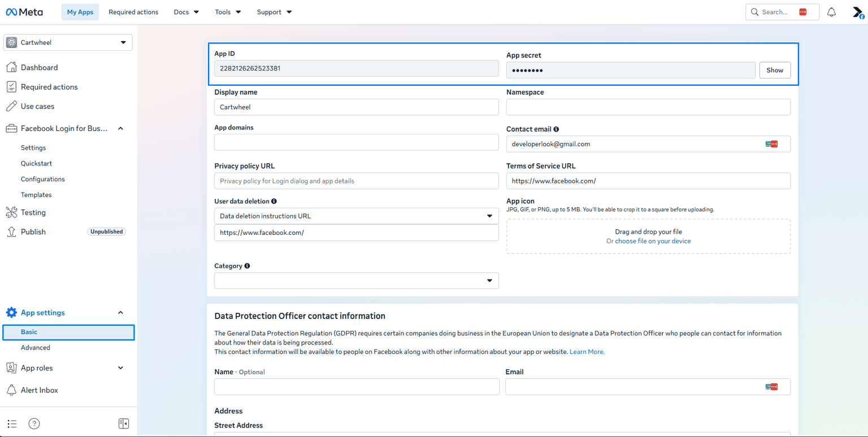
Task: Open Templates under Facebook Login
Action: pos(36,195)
